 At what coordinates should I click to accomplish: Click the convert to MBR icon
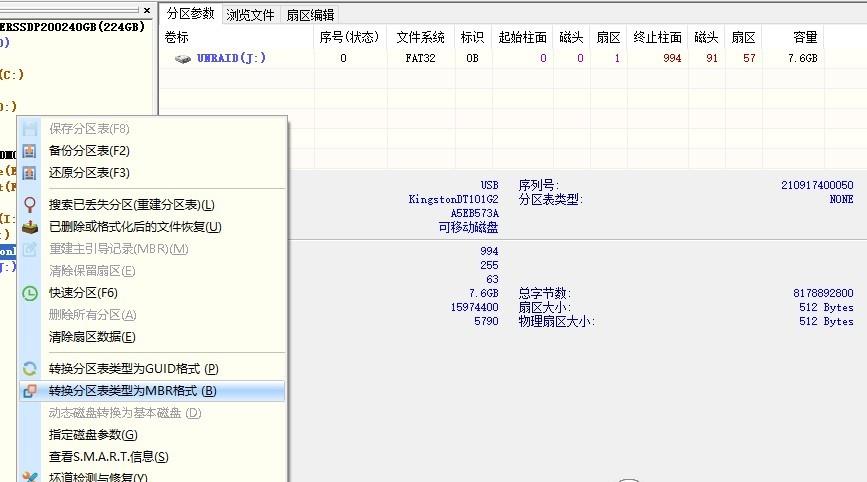(x=29, y=391)
